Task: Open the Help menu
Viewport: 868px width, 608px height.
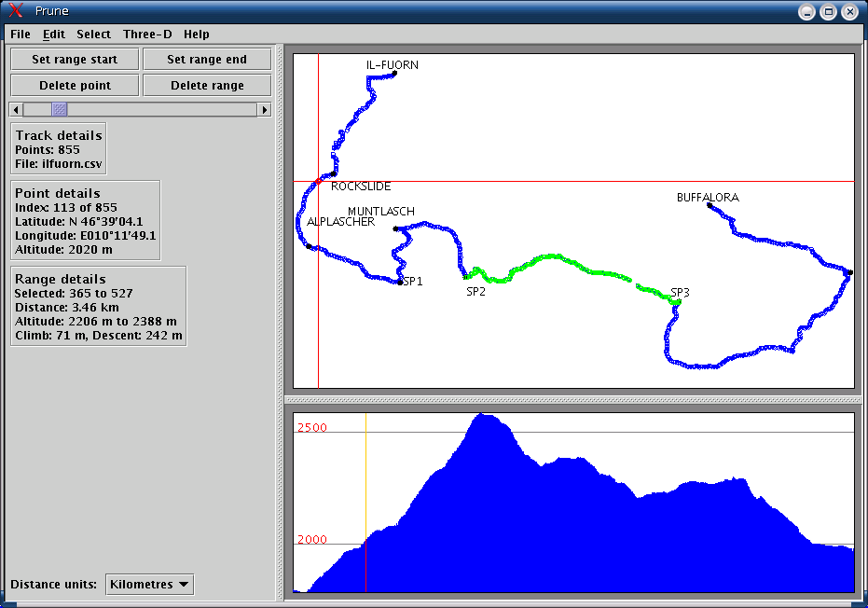Action: (197, 35)
